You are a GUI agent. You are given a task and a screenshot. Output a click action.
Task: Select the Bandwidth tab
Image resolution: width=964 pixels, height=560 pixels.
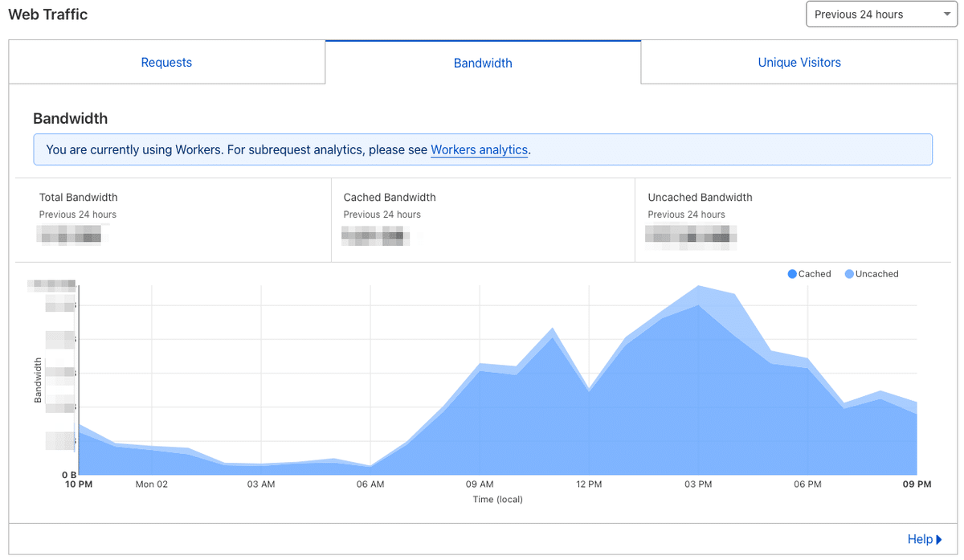pyautogui.click(x=483, y=63)
